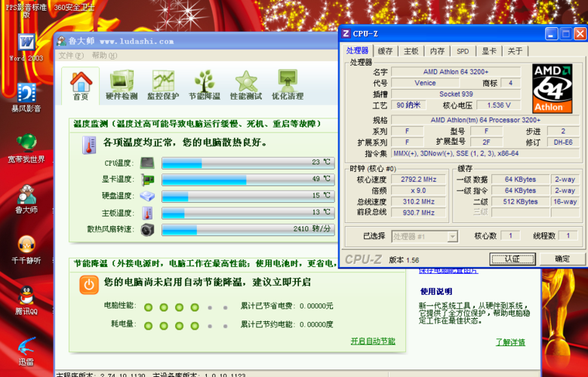
Task: Switch to the SPD tab in CPU-Z
Action: point(463,51)
